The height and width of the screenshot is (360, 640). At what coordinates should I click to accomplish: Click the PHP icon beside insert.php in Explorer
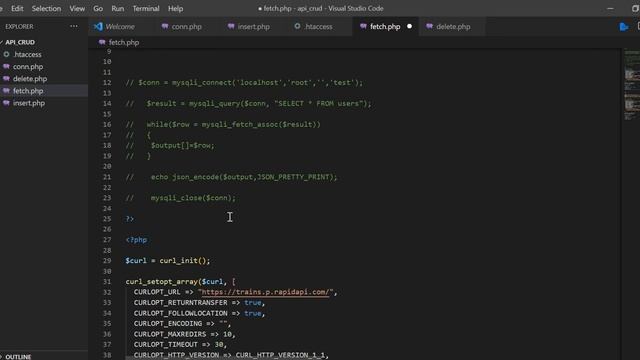pyautogui.click(x=6, y=103)
